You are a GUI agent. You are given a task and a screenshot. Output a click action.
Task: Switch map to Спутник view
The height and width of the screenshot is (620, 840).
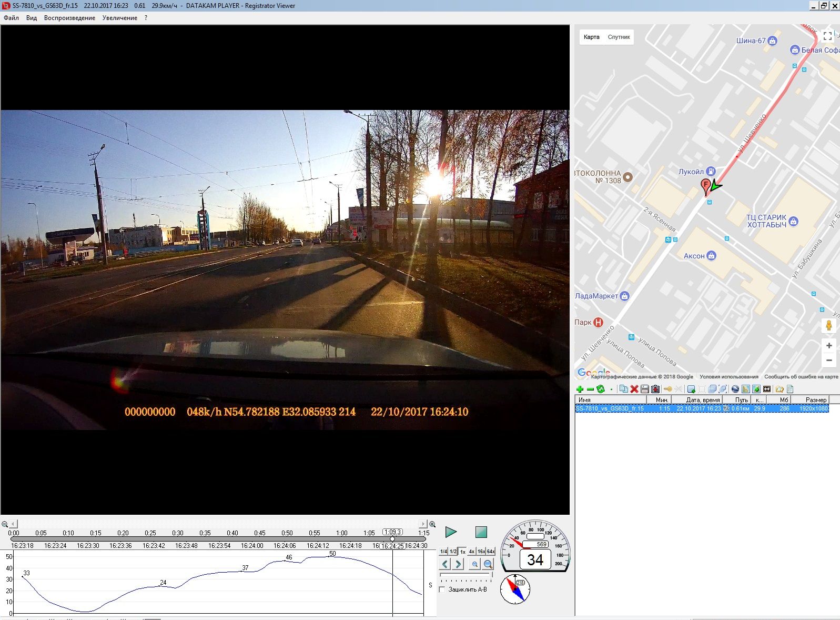point(619,37)
